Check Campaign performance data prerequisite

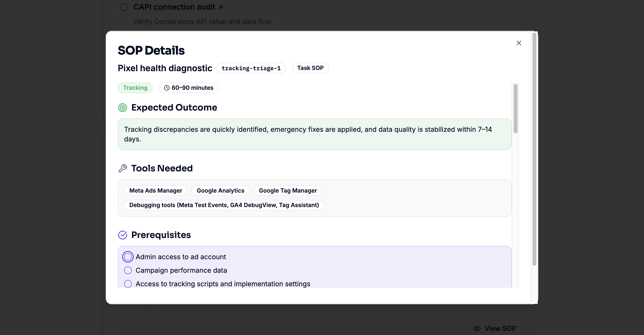tap(128, 270)
